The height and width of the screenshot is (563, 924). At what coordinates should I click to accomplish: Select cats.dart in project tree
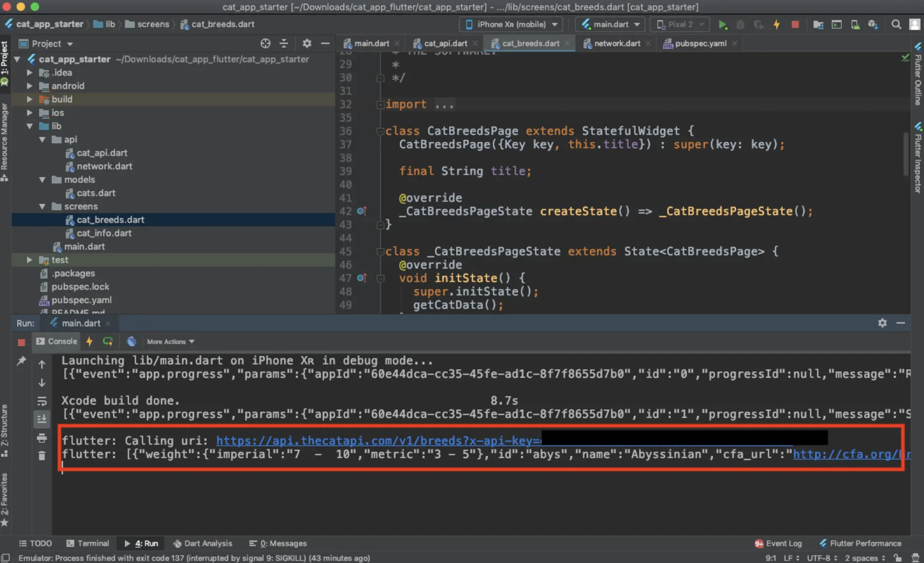click(x=96, y=193)
